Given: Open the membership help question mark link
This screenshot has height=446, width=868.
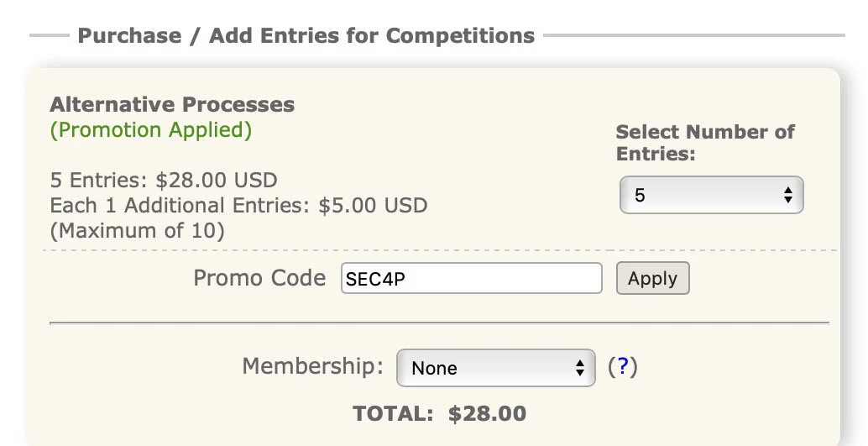Looking at the screenshot, I should coord(622,367).
